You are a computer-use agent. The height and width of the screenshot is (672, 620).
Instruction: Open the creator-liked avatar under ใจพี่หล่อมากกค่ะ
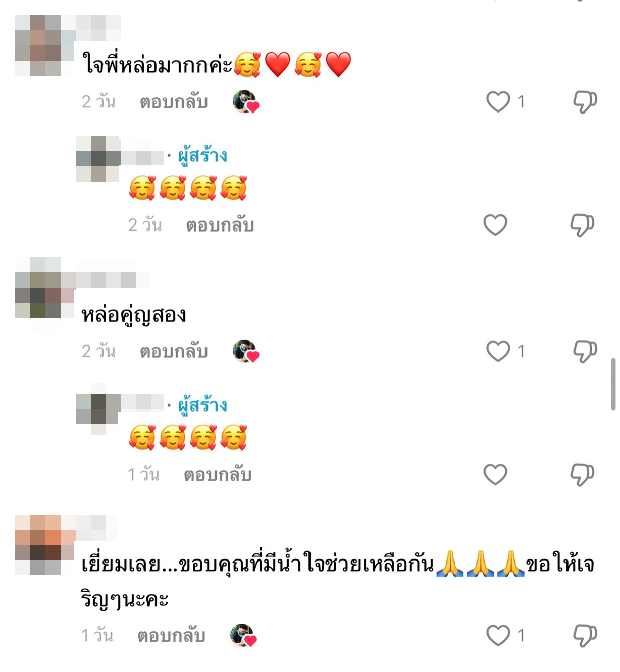[245, 102]
